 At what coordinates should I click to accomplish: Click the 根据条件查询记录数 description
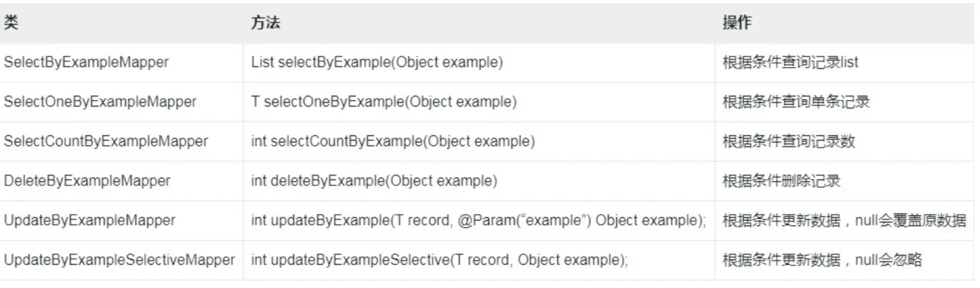pyautogui.click(x=789, y=141)
